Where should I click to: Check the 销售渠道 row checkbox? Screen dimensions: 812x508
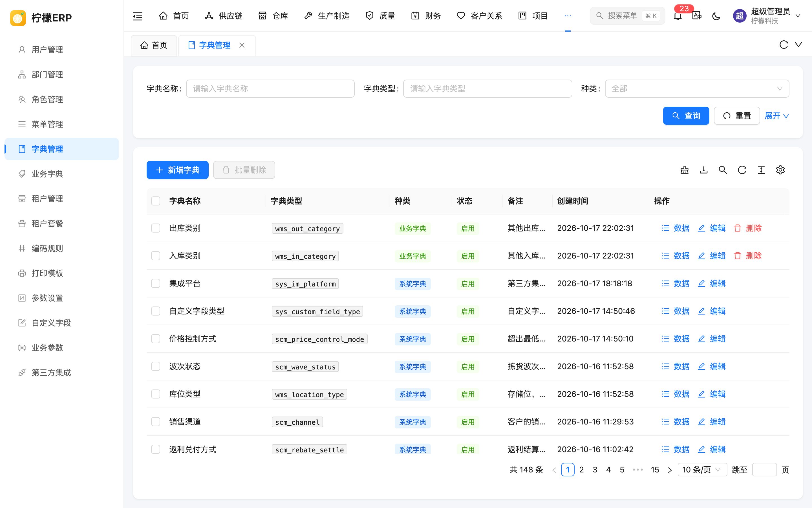coord(156,422)
